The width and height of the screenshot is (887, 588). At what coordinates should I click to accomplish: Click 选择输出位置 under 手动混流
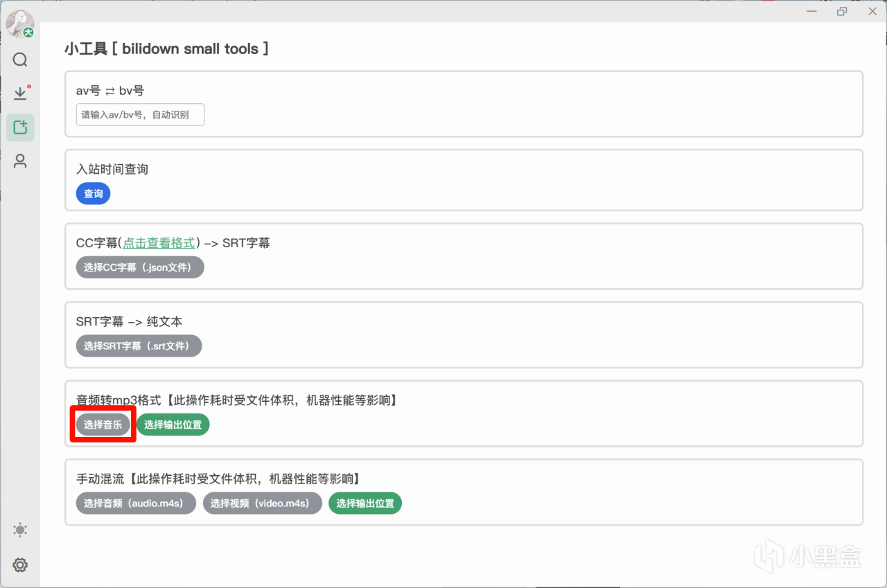pos(365,504)
